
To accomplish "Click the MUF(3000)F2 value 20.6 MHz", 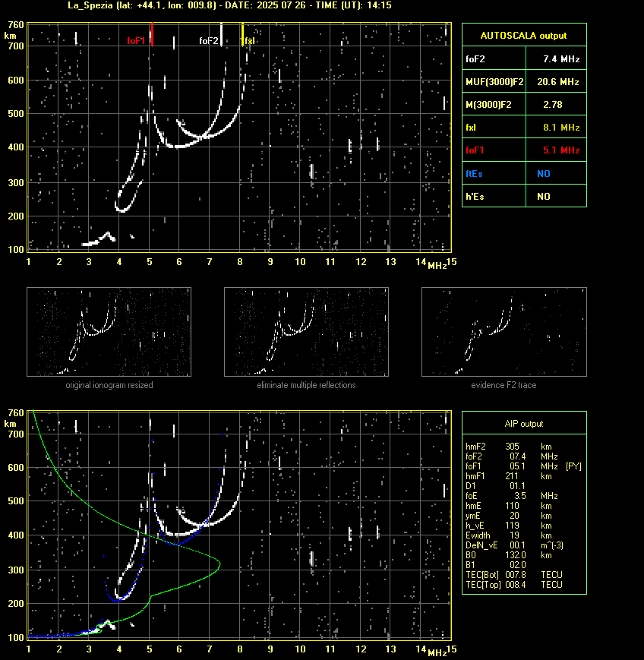I will [557, 82].
